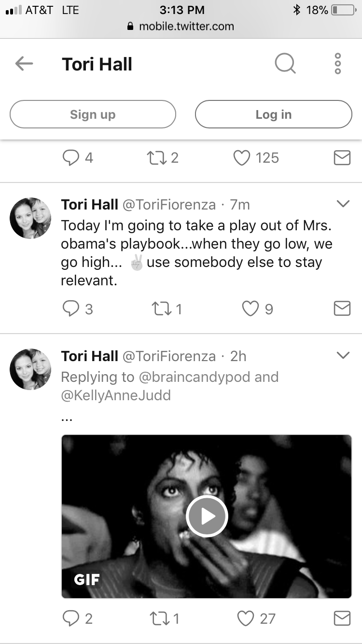Like the top tweet with 125 likes
Screen dimensions: 362x644
click(x=242, y=158)
